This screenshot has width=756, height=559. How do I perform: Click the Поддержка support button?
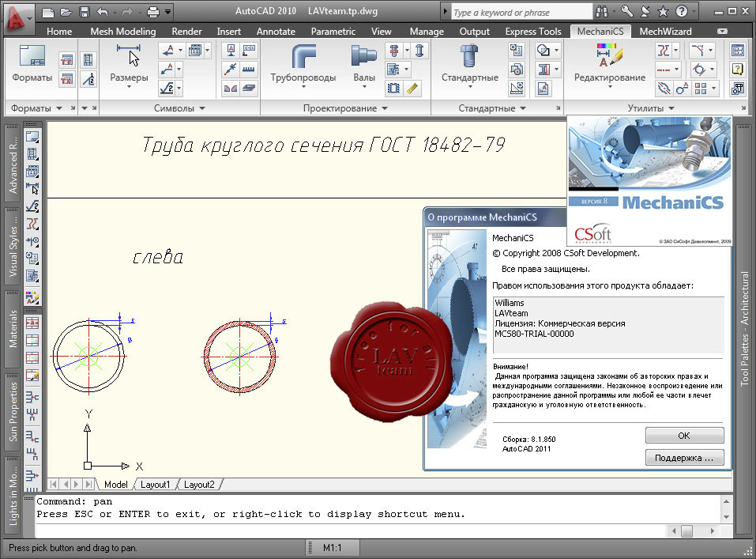pos(684,458)
